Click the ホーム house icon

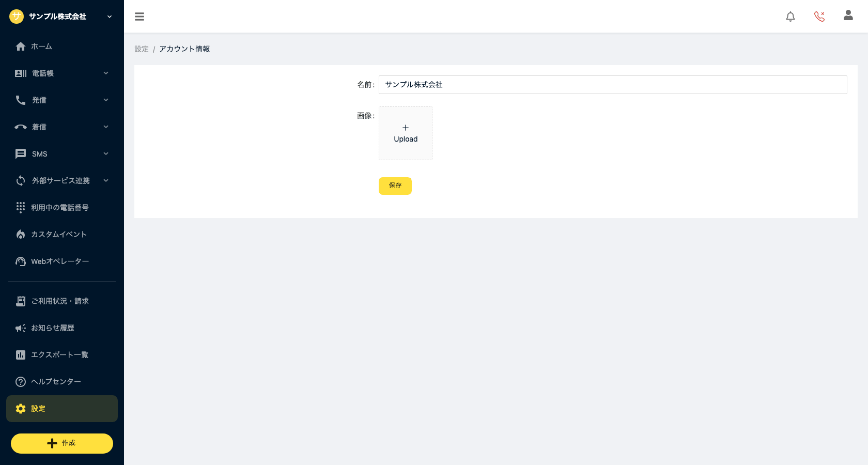pyautogui.click(x=21, y=47)
